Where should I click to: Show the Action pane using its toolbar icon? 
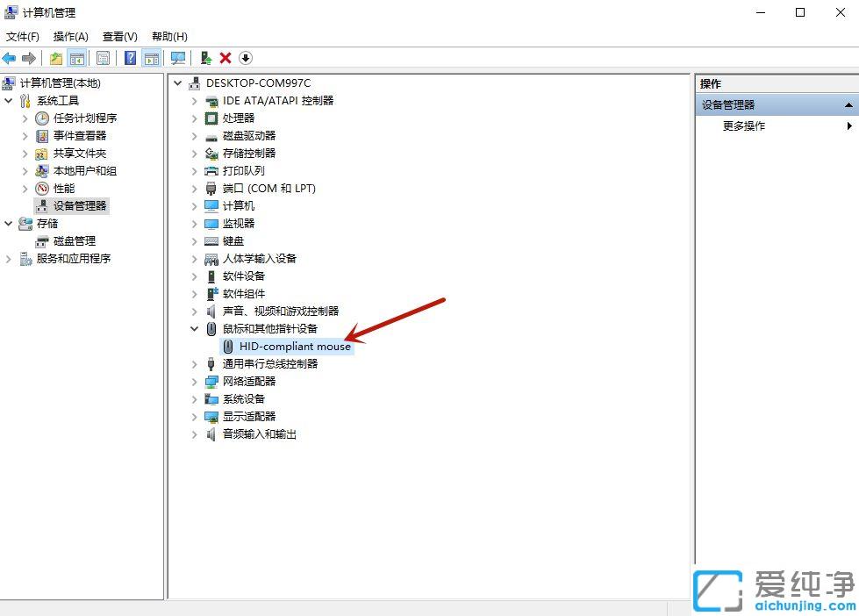click(152, 58)
